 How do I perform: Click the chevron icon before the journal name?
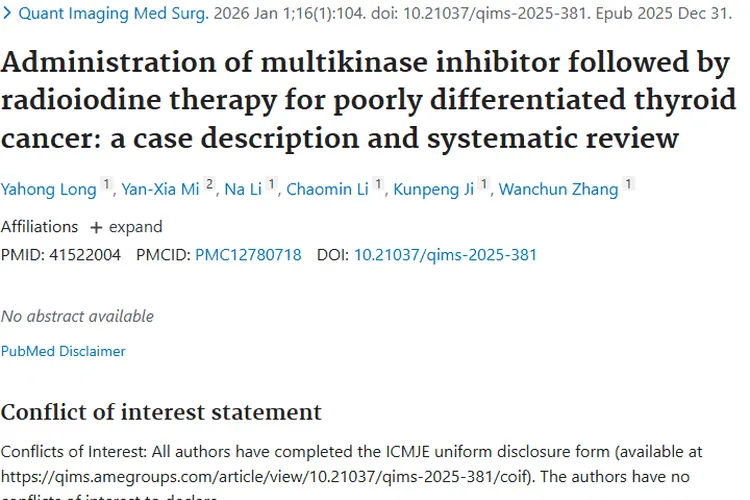(8, 15)
